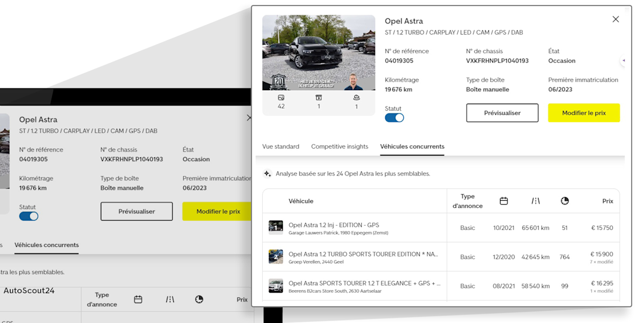Switch to Vue standard tab

[281, 146]
